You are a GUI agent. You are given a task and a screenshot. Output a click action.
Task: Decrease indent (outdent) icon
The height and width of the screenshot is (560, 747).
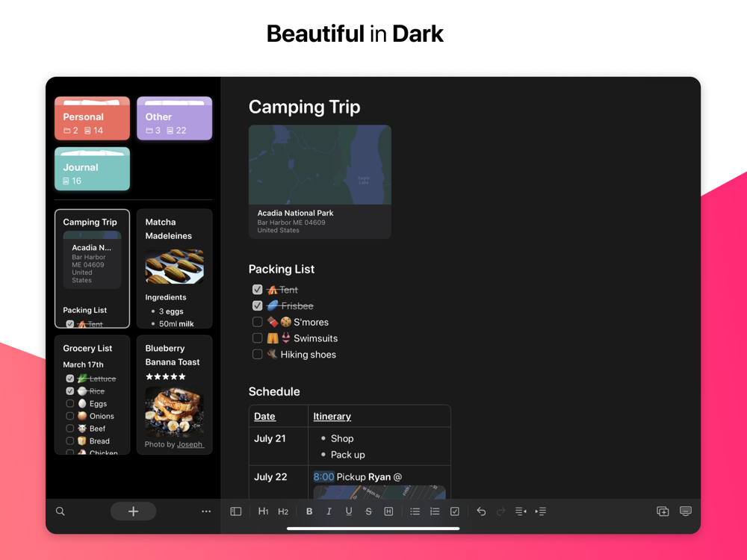click(x=521, y=511)
